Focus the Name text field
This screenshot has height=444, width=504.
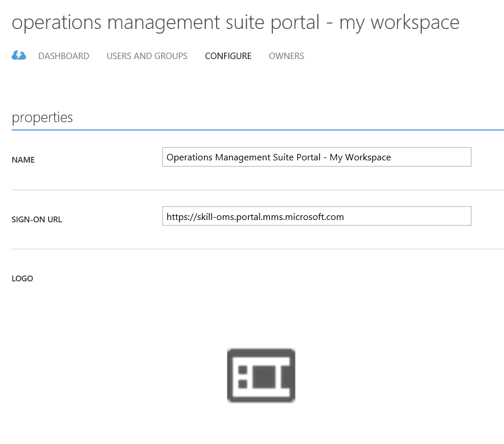coord(317,157)
